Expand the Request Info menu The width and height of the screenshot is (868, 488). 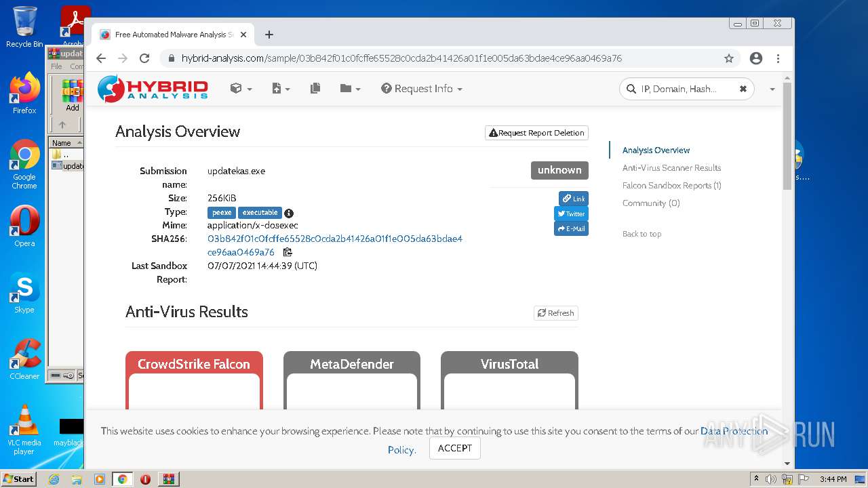click(421, 89)
